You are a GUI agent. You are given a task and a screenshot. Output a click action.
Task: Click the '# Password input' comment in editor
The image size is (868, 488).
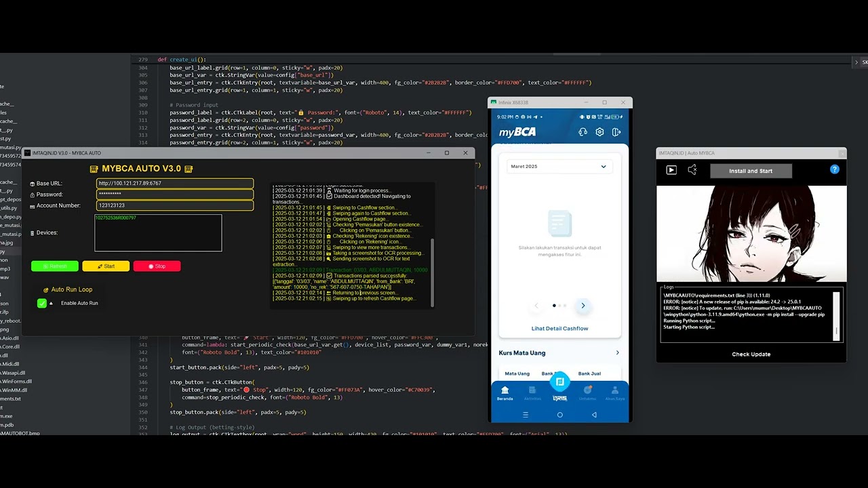194,105
